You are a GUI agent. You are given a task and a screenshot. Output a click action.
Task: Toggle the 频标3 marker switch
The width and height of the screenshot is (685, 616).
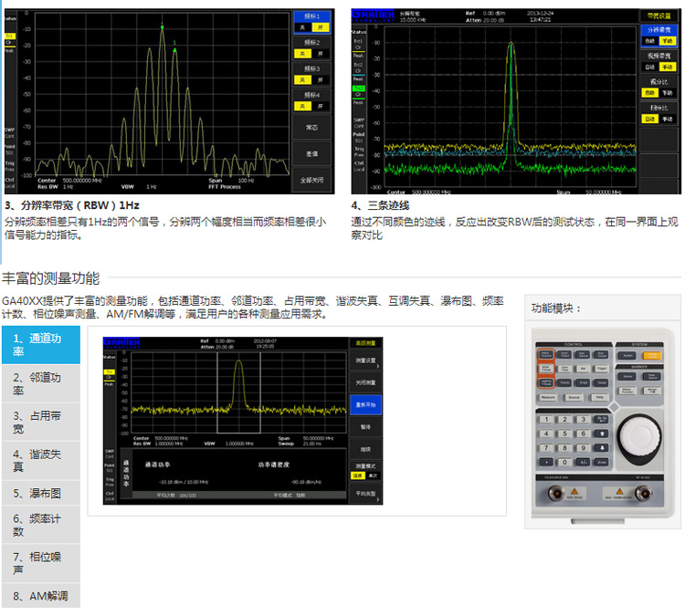(313, 79)
